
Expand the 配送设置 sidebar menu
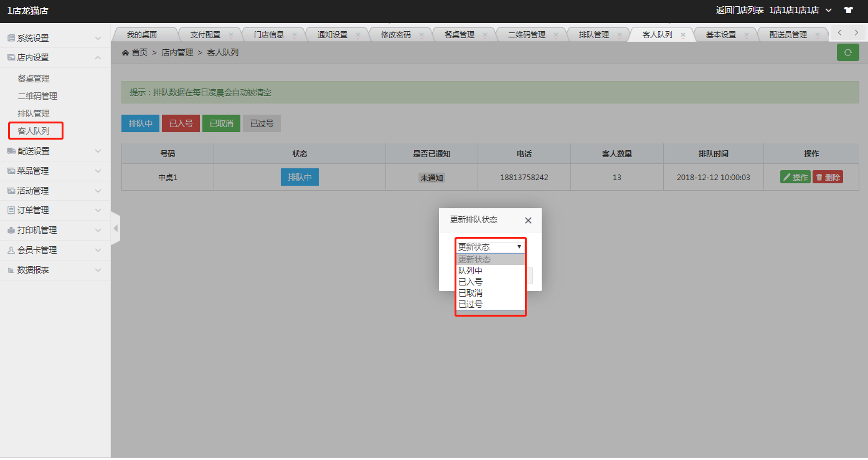(x=55, y=151)
